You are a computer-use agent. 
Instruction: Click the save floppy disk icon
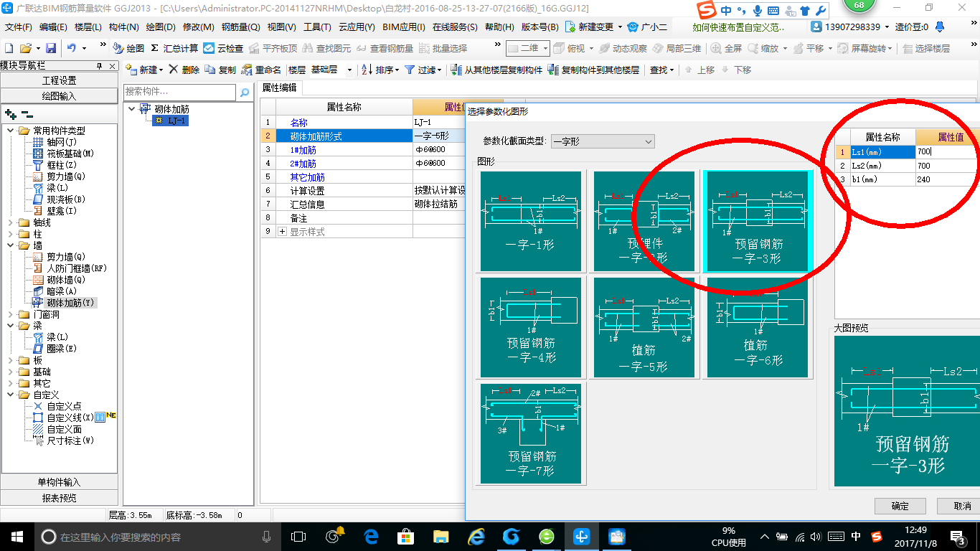point(51,48)
